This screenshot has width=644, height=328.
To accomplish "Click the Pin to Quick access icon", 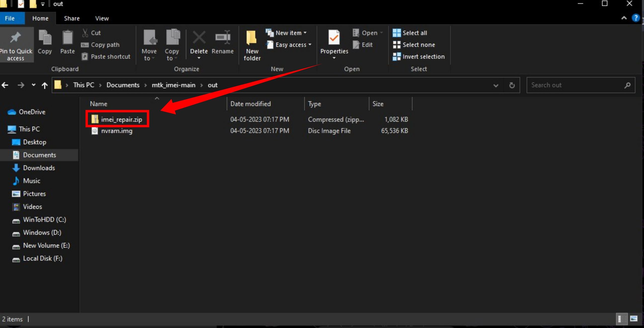I will pos(15,38).
